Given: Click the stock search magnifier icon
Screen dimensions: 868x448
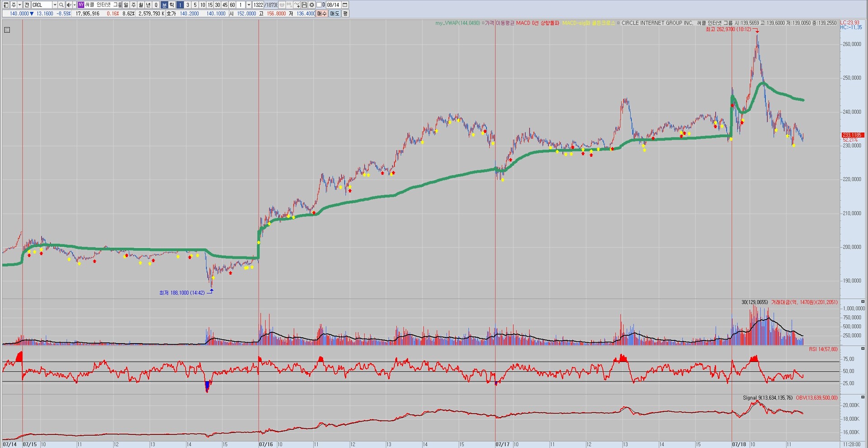Looking at the screenshot, I should 61,5.
